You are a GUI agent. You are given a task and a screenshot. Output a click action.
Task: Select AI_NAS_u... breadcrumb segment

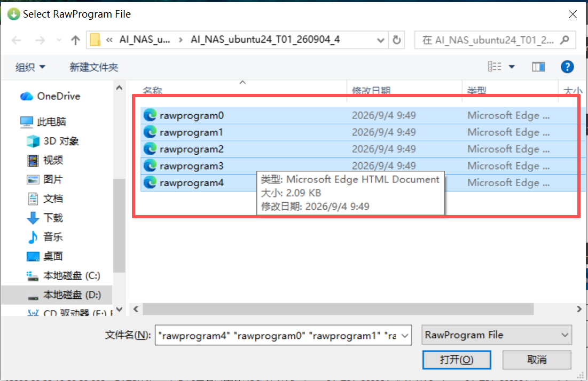(x=144, y=39)
